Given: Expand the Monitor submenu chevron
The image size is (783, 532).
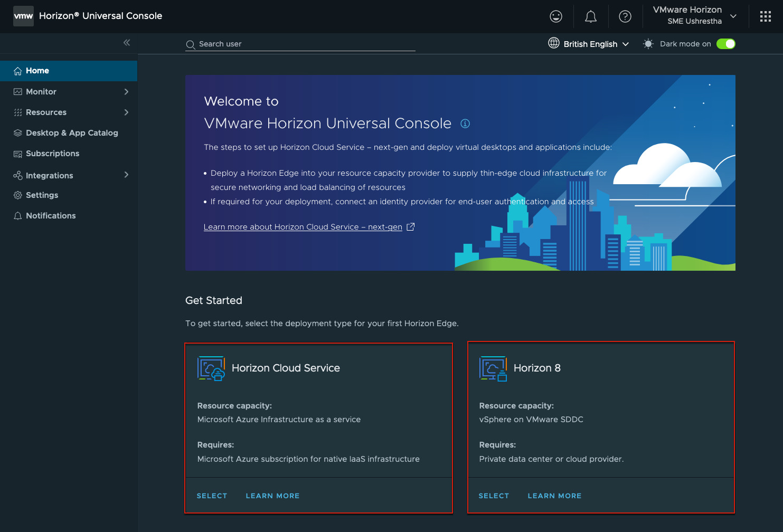Looking at the screenshot, I should coord(126,92).
